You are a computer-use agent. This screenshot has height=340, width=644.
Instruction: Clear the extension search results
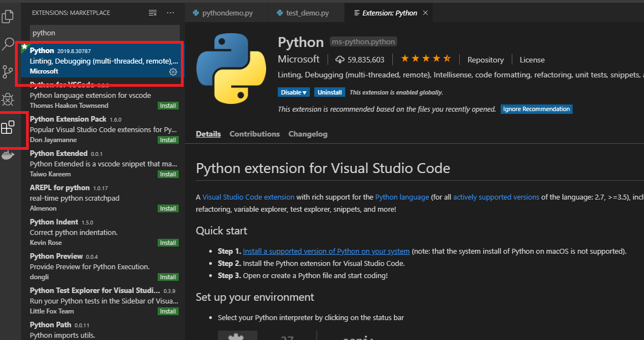tap(152, 12)
